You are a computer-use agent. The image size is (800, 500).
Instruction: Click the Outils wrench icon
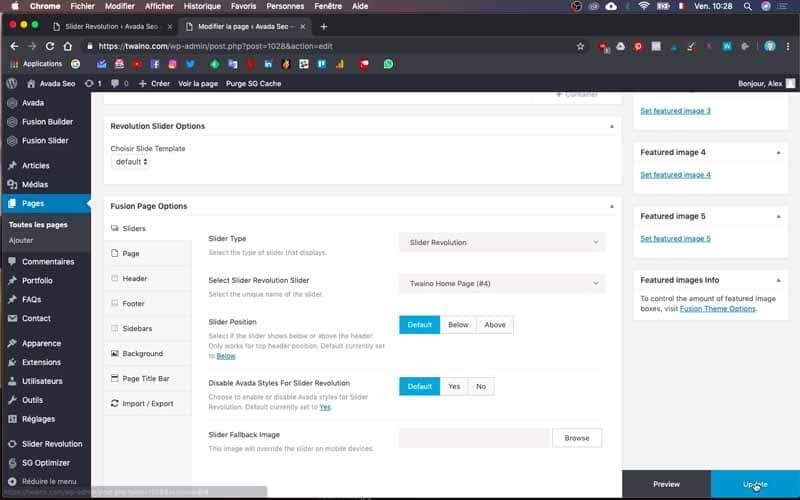point(12,399)
